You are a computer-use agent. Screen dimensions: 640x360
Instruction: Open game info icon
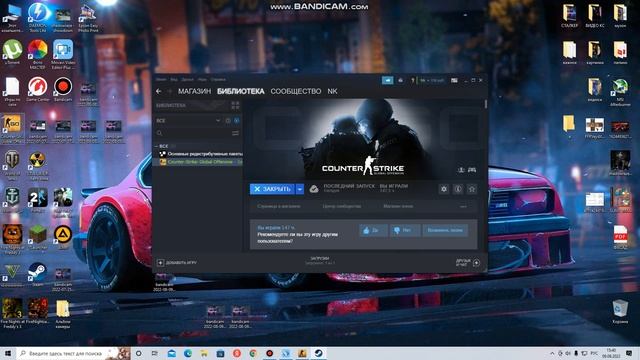(x=458, y=189)
